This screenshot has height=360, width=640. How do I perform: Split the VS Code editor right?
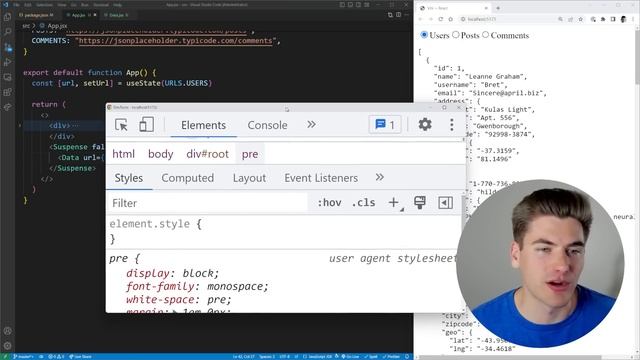coord(398,15)
